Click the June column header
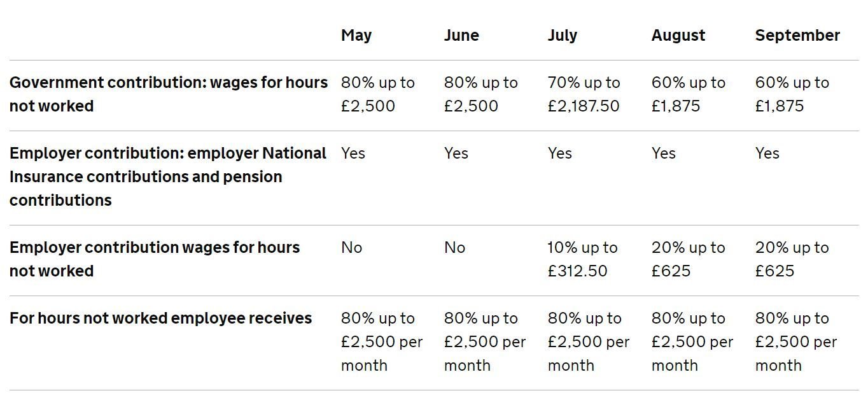The width and height of the screenshot is (868, 400). tap(461, 35)
